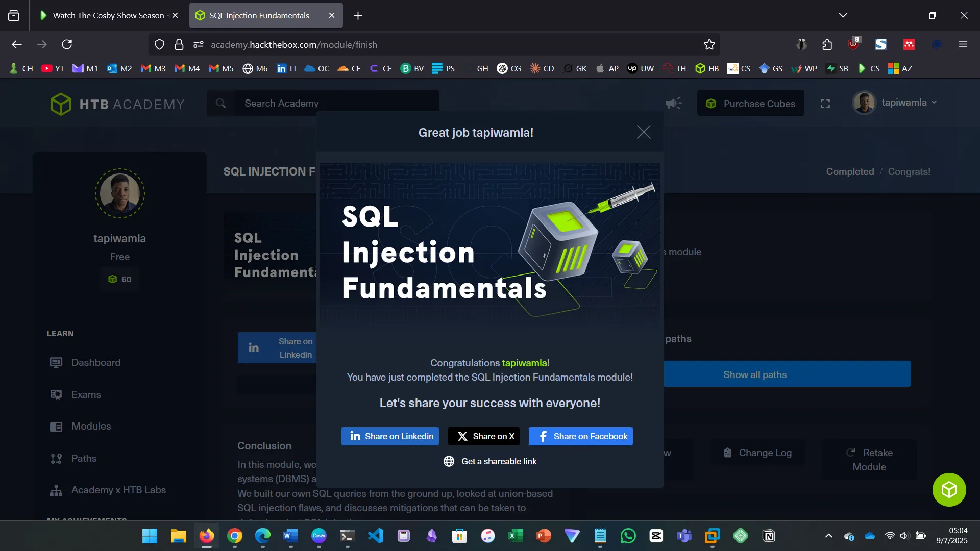Show hidden system tray icons
Screen dimensions: 980x551
click(x=829, y=536)
